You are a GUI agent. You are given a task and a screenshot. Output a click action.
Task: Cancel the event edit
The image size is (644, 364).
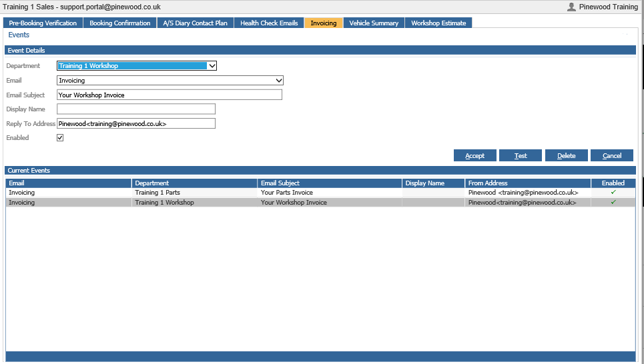click(612, 155)
